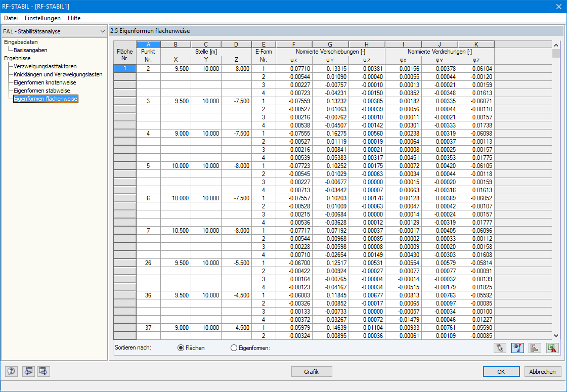This screenshot has width=567, height=392.
Task: Click the Ergebnisse tree heading
Action: (x=17, y=58)
